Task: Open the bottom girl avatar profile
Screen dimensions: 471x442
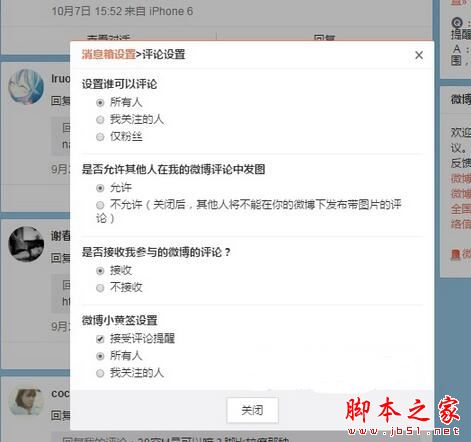Action: click(x=26, y=401)
